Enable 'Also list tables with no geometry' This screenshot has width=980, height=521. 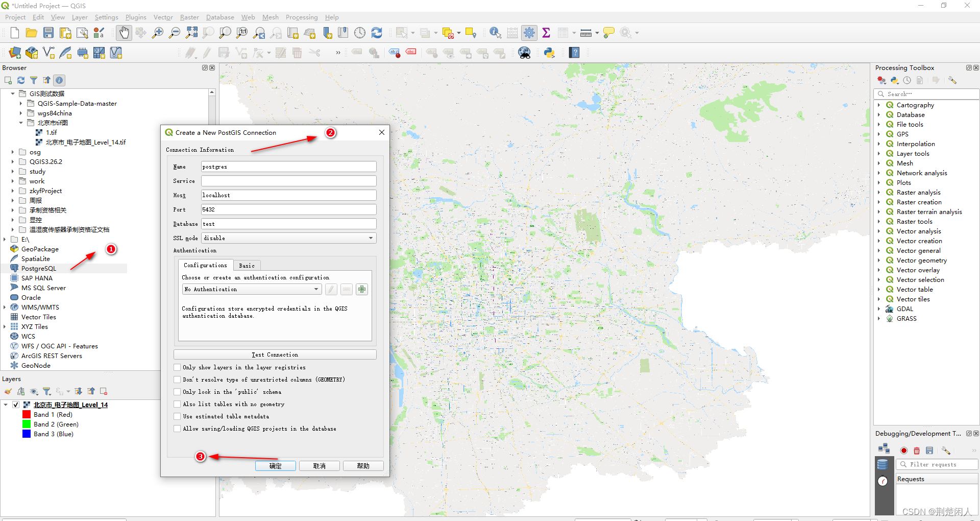[177, 404]
